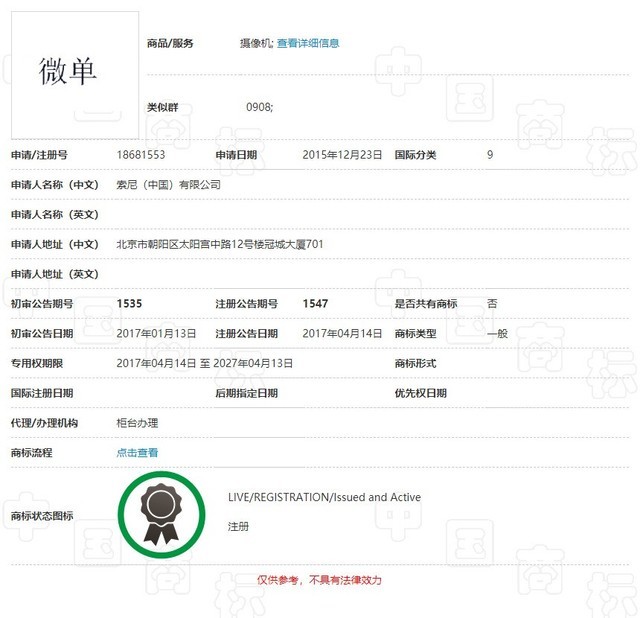Click the 申请人地址（中文） label

point(55,245)
